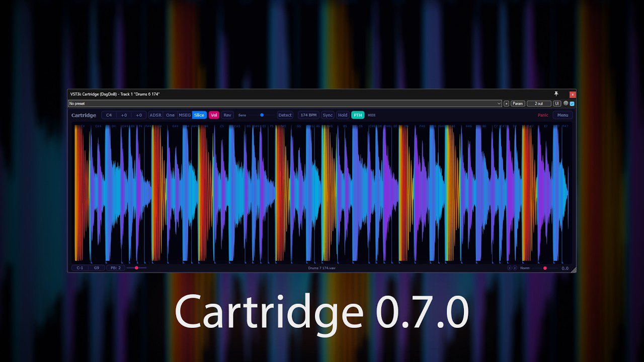Click the resize grip in the window corner

(574, 270)
